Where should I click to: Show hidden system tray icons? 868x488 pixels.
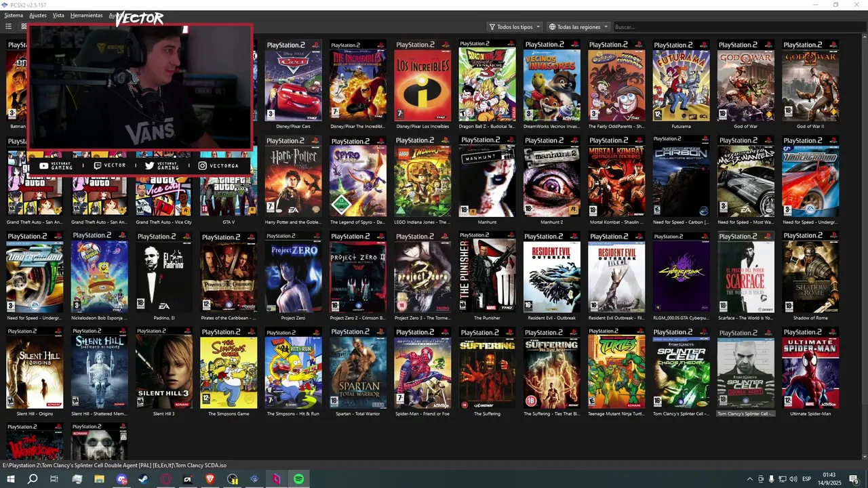pyautogui.click(x=749, y=479)
